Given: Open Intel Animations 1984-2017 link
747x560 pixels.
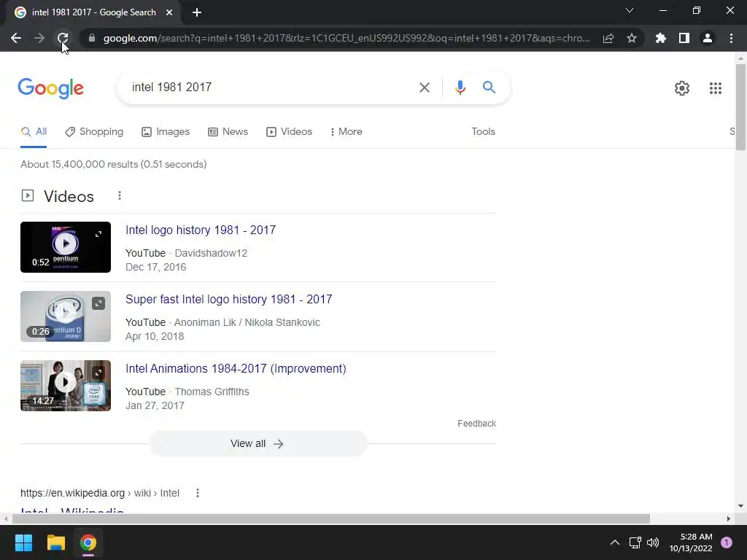Looking at the screenshot, I should [236, 368].
